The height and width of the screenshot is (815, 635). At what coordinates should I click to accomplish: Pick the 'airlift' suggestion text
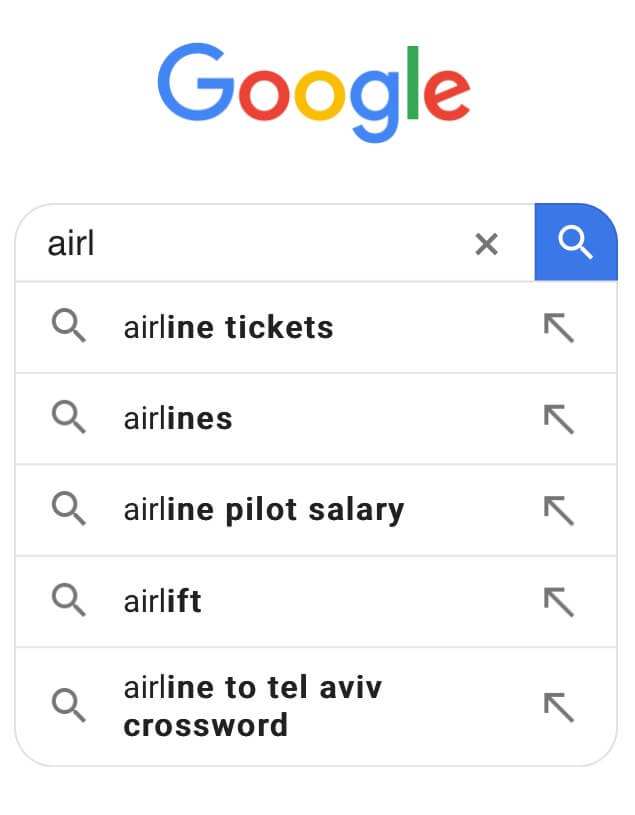click(x=162, y=601)
